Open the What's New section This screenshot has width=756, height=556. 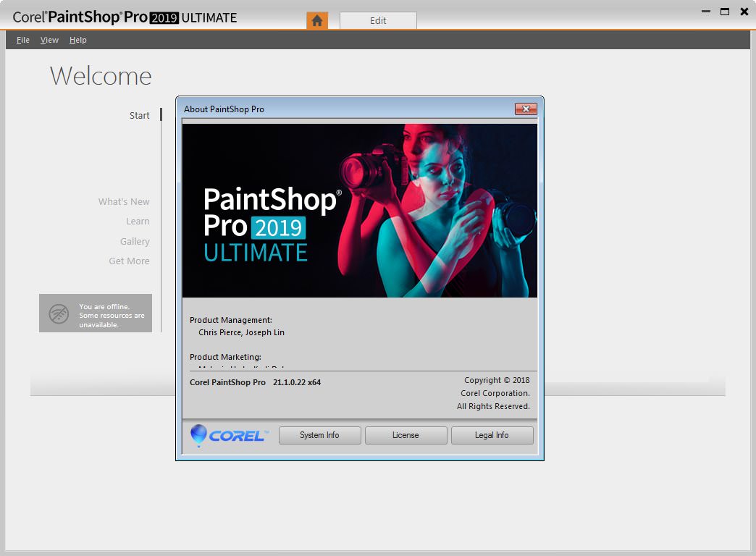[x=124, y=201]
